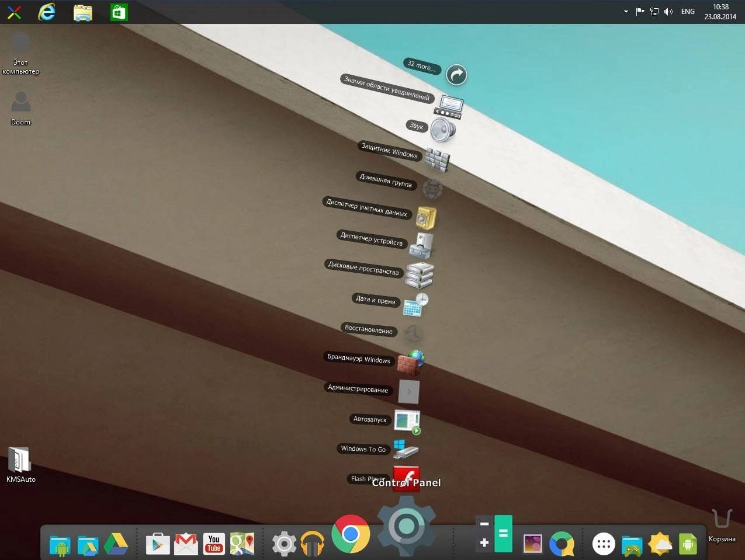Viewport: 745px width, 560px height.
Task: Launch Защитник Windows from the stack
Action: tap(437, 159)
